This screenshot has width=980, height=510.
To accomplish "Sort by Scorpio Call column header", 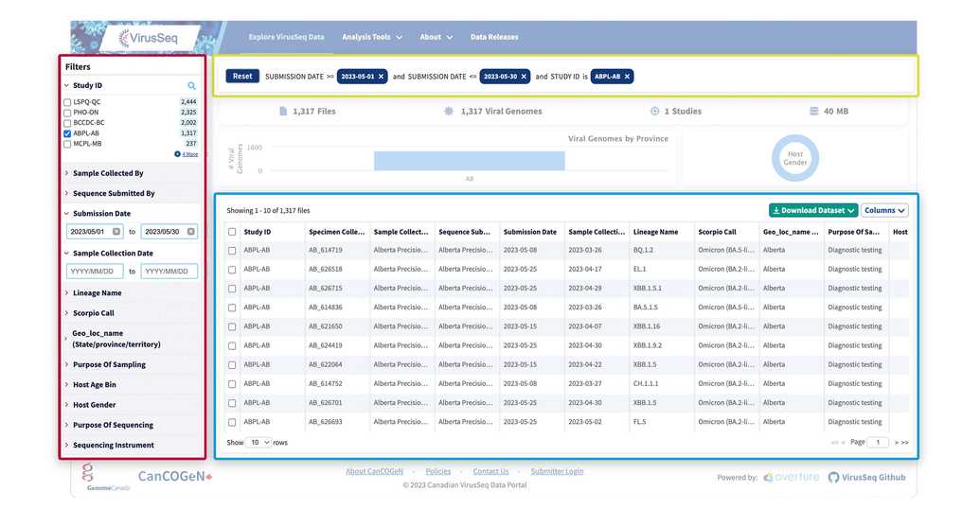I will click(x=717, y=232).
